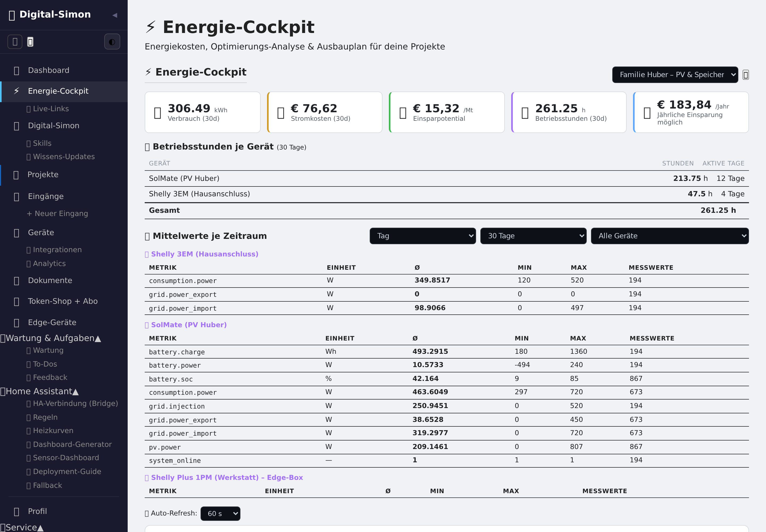Click the Jährliche Einsparung möglich card
766x532 pixels.
pyautogui.click(x=691, y=112)
